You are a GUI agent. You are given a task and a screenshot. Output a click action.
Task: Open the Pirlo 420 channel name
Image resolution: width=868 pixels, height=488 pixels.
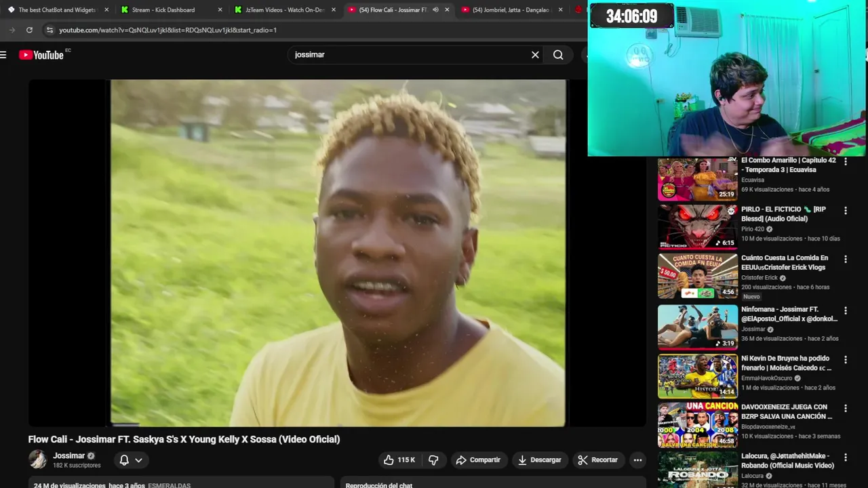753,229
